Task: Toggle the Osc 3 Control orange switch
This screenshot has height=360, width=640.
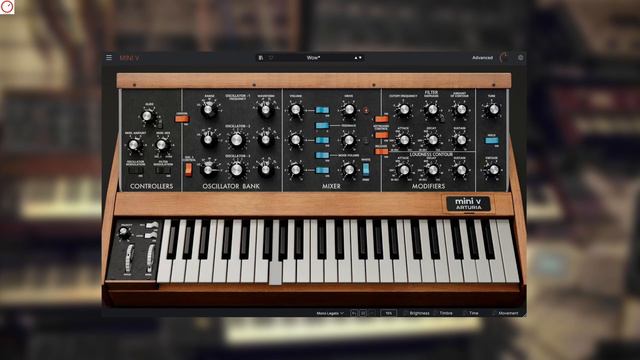Action: (188, 169)
